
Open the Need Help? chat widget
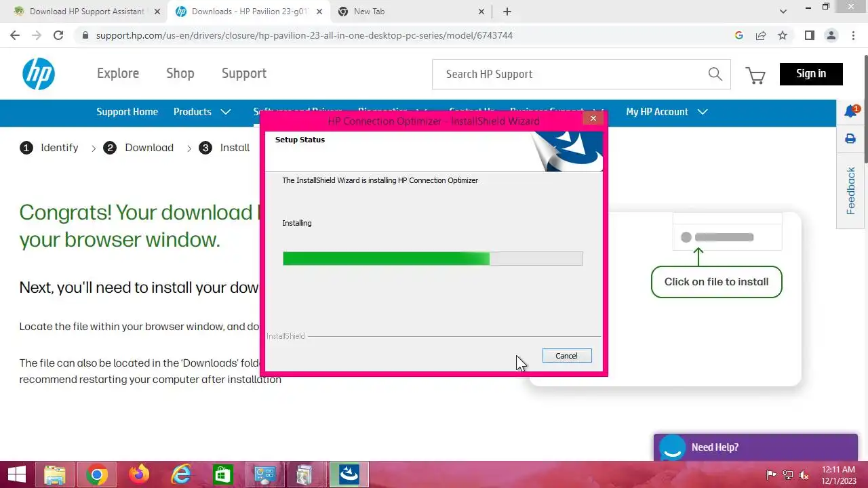(756, 447)
